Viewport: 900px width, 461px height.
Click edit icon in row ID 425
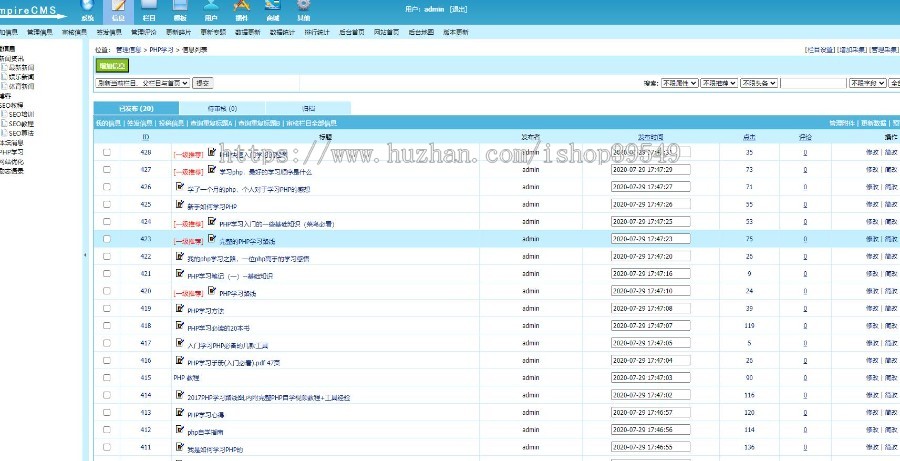[180, 204]
